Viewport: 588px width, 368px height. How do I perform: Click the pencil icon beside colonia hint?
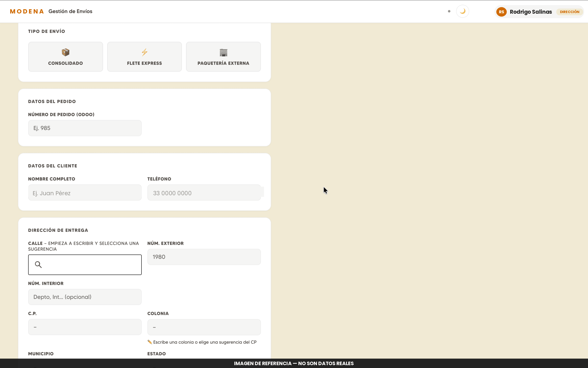point(150,342)
